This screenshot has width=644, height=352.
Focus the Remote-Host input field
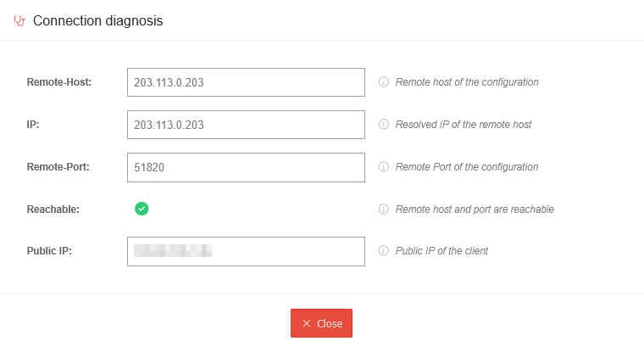[246, 82]
